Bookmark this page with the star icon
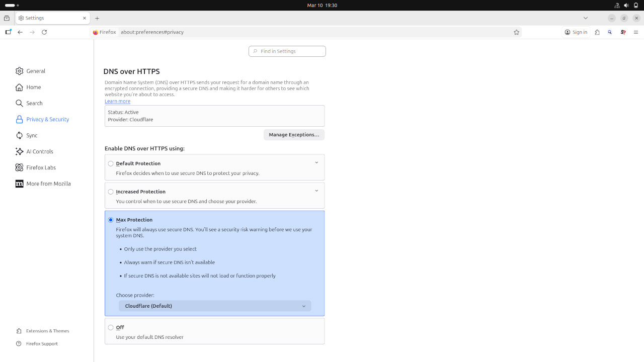The width and height of the screenshot is (644, 362). (x=516, y=32)
